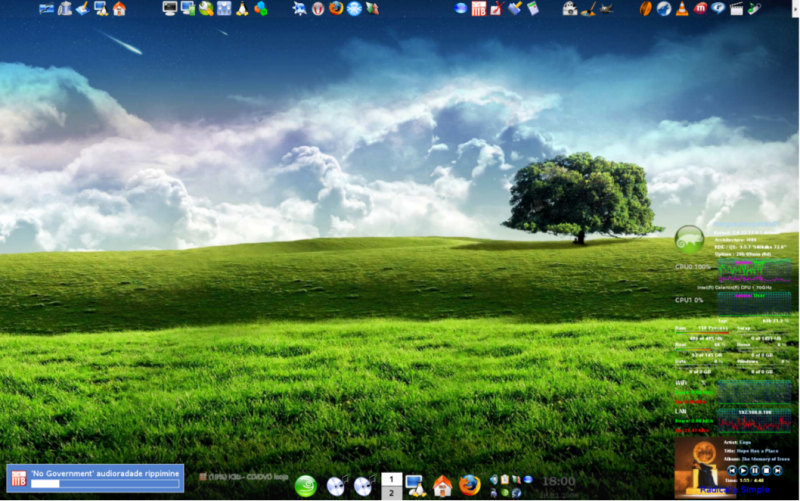Launch Firefox from the bottom panel

tap(469, 485)
